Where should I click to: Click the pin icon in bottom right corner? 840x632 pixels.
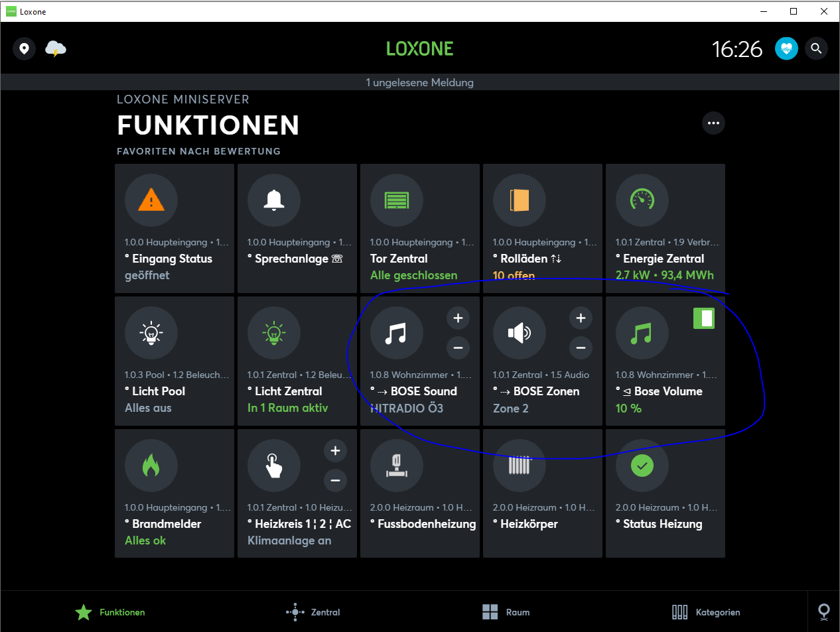[824, 611]
